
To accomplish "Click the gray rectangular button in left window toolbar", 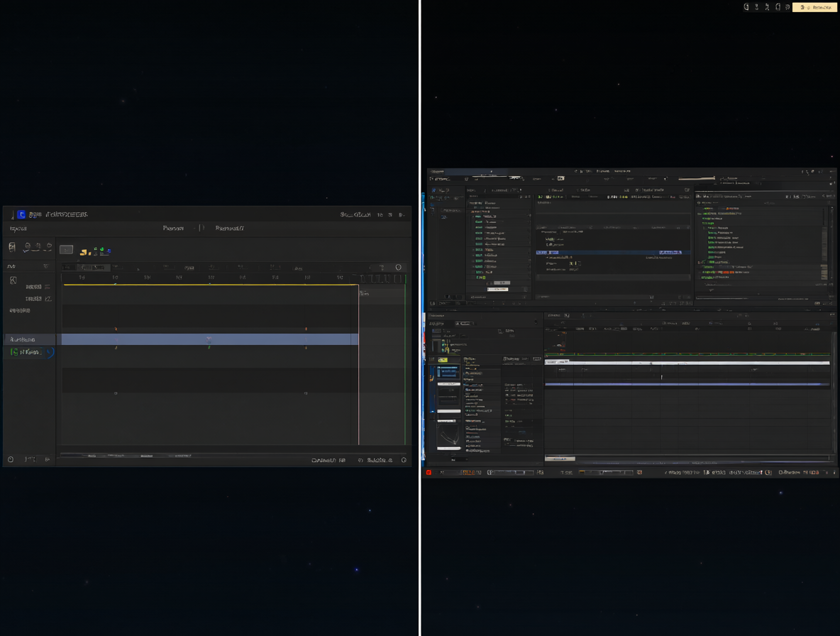I will point(66,250).
